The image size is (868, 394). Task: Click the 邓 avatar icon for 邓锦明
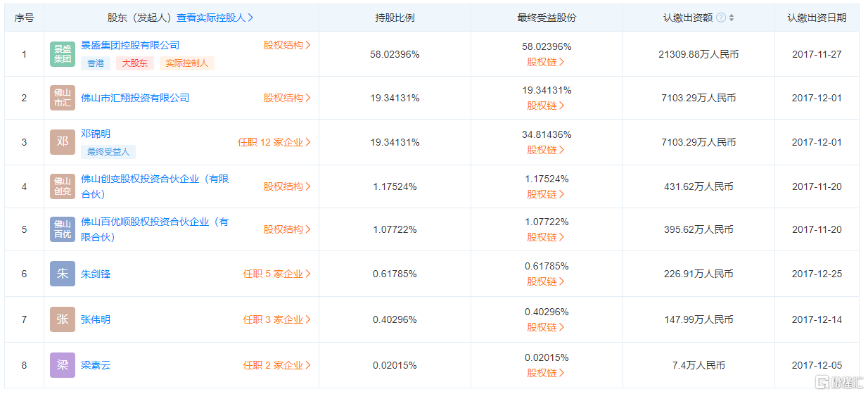[63, 142]
